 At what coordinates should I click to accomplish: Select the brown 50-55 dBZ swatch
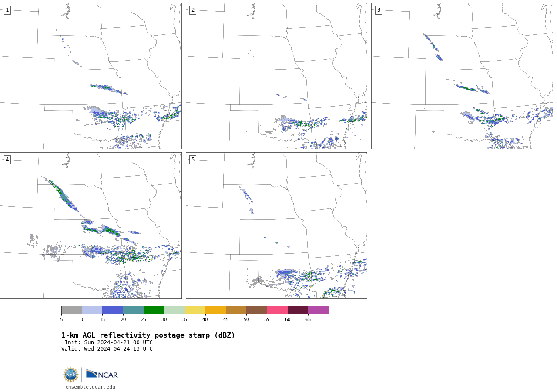click(257, 310)
